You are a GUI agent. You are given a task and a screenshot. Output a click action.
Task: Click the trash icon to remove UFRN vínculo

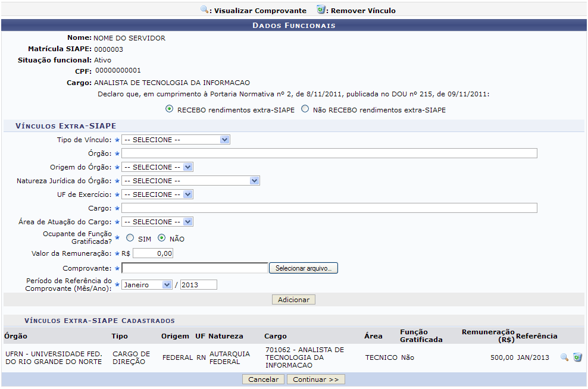pyautogui.click(x=577, y=357)
